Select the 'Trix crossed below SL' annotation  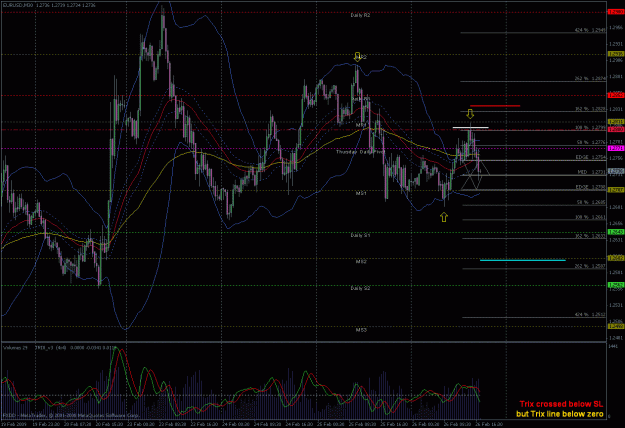pyautogui.click(x=561, y=404)
